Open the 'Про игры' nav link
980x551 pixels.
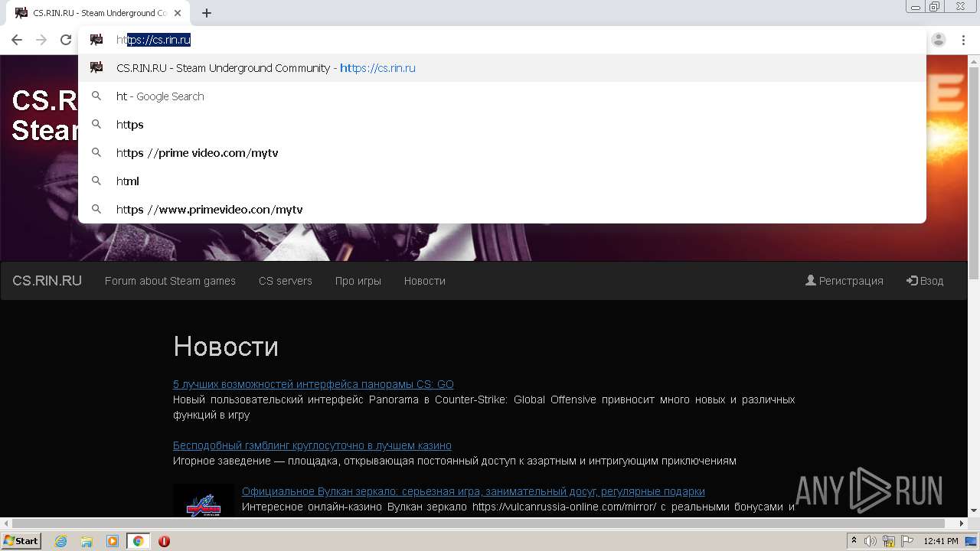tap(358, 281)
